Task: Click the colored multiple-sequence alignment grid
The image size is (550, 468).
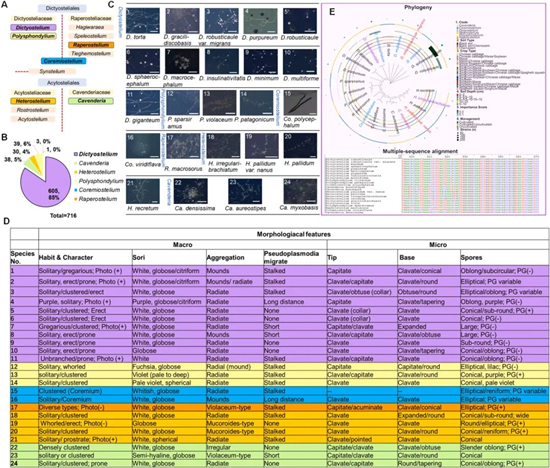Action: (x=470, y=185)
